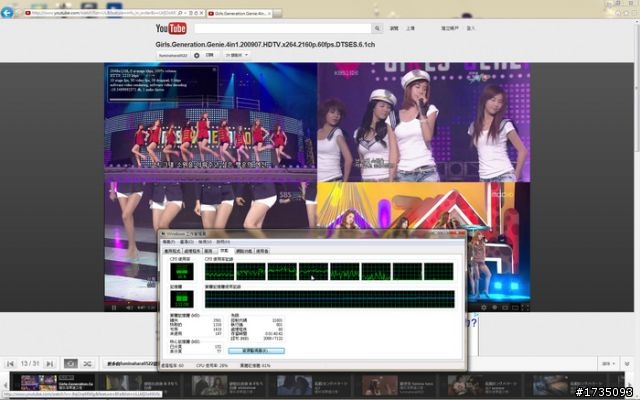Select the Performance tab in Task Manager

pyautogui.click(x=224, y=251)
